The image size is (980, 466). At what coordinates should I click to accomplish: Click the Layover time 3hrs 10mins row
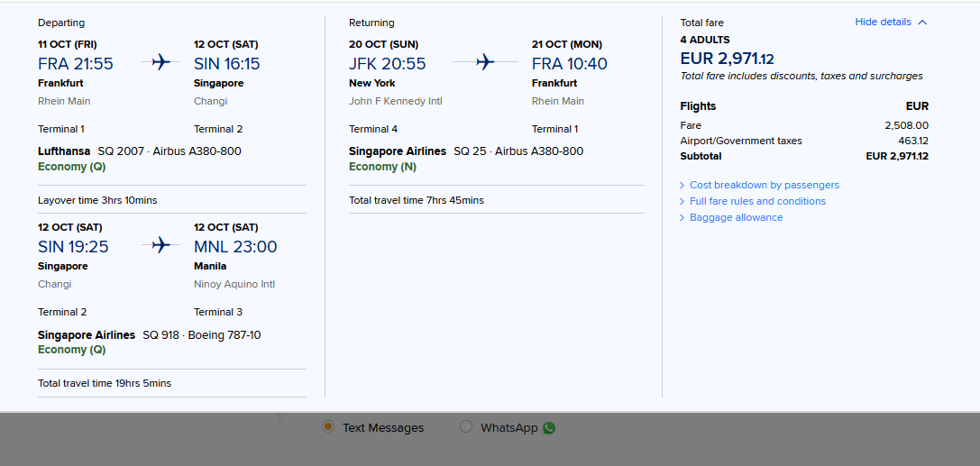[172, 200]
